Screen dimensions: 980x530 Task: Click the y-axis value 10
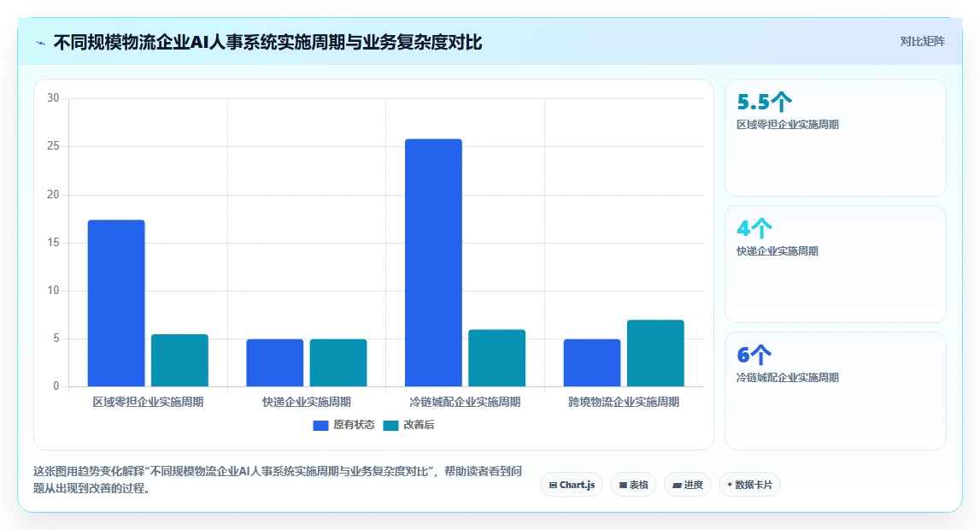[x=53, y=291]
